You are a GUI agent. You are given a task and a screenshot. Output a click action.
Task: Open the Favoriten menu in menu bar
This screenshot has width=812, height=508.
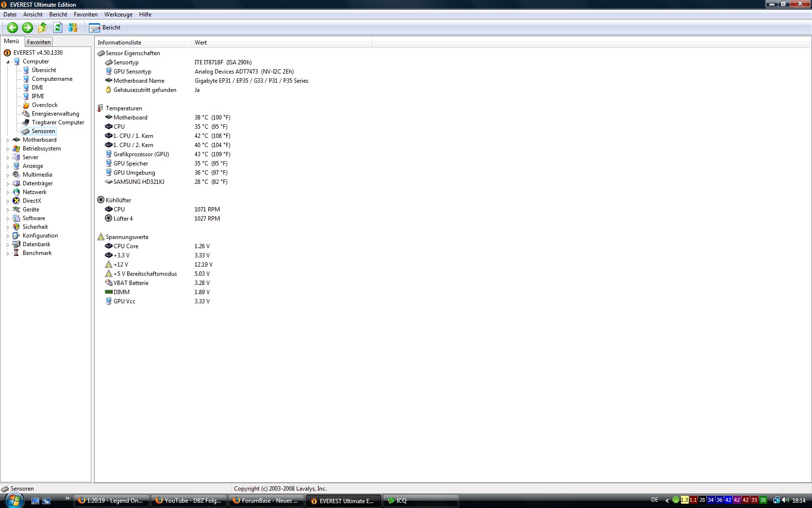pyautogui.click(x=86, y=15)
